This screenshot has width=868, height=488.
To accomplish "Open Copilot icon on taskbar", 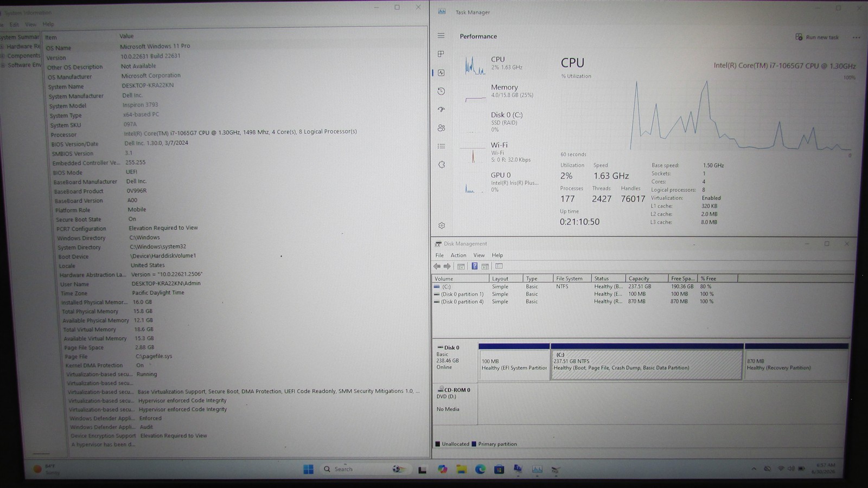I will pos(442,469).
